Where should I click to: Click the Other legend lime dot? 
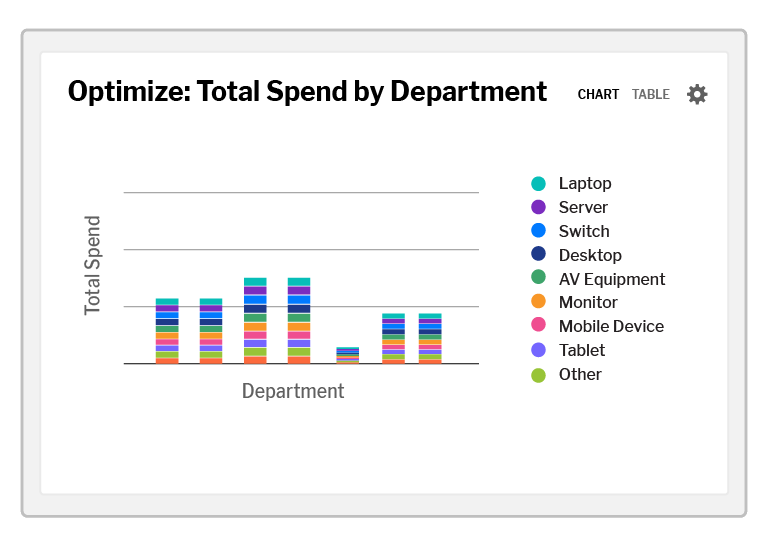(538, 376)
